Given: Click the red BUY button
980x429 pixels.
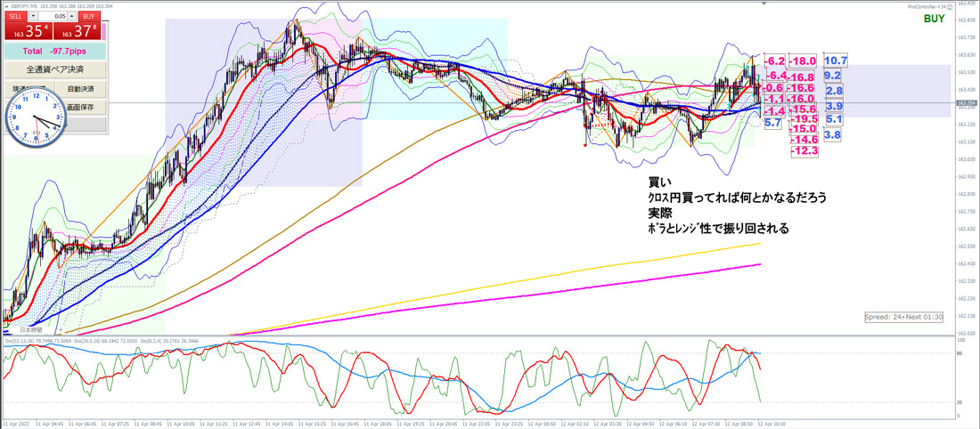Looking at the screenshot, I should click(x=88, y=16).
